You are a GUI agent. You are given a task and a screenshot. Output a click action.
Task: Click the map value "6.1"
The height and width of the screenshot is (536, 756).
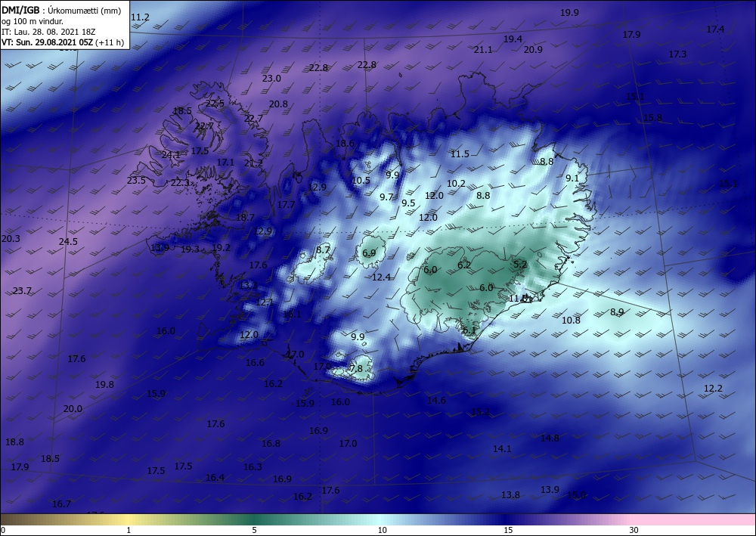469,330
